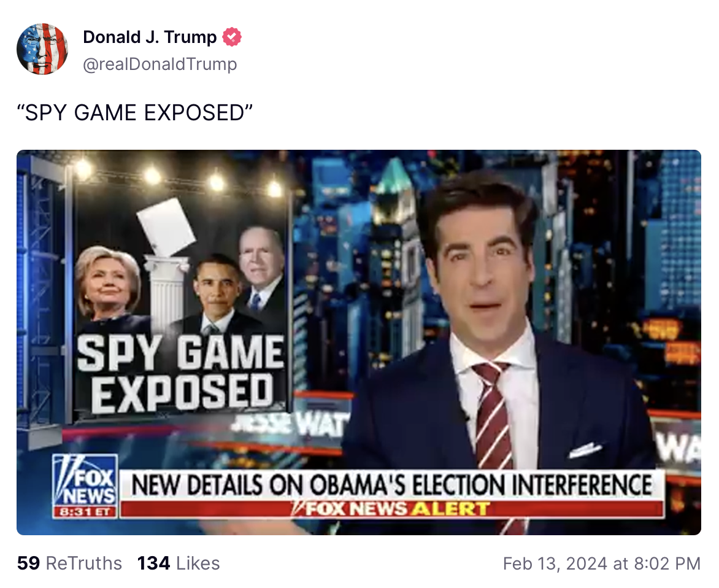Select the "SPY GAME EXPOSED" post text
Screen dimensions: 719x588
click(134, 113)
